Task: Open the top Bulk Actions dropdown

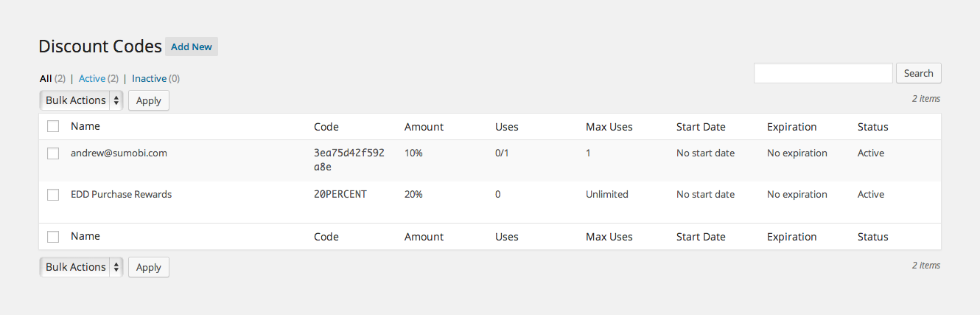Action: 81,100
